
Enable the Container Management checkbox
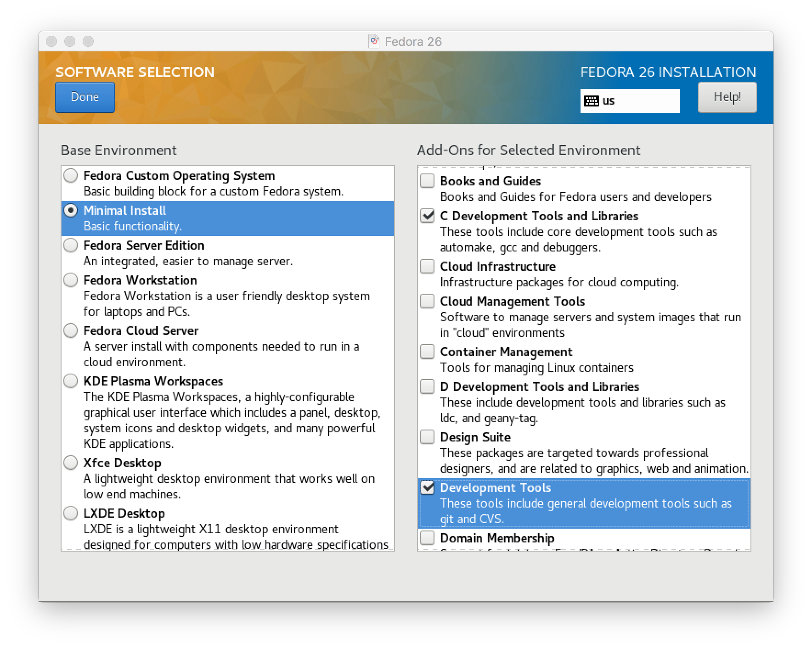(x=427, y=352)
